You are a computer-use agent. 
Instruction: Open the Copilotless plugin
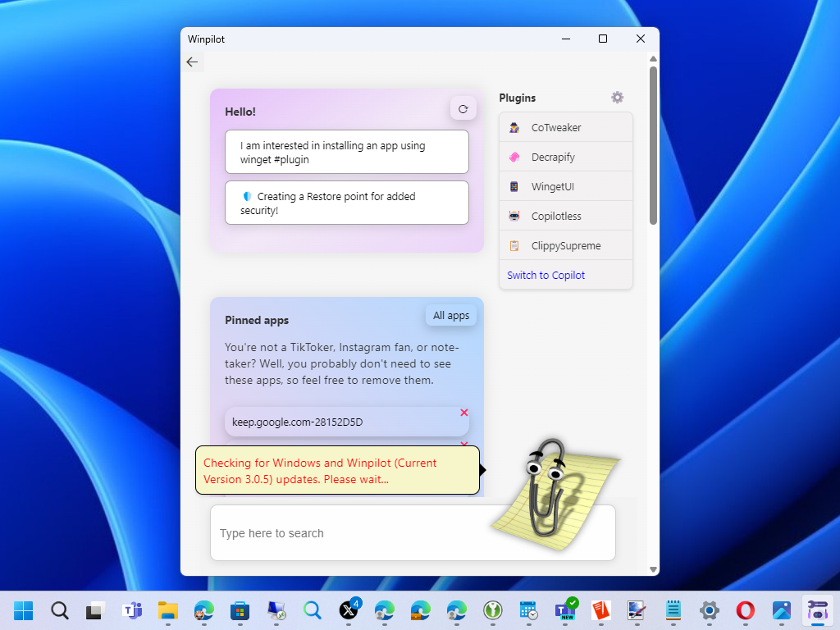566,216
